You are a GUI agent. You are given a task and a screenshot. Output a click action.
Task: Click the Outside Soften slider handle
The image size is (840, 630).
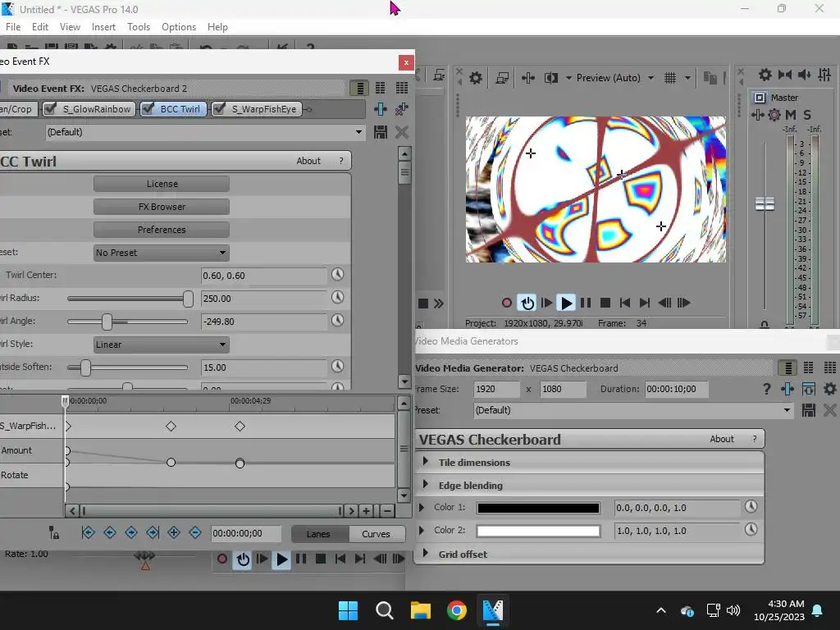[x=85, y=367]
